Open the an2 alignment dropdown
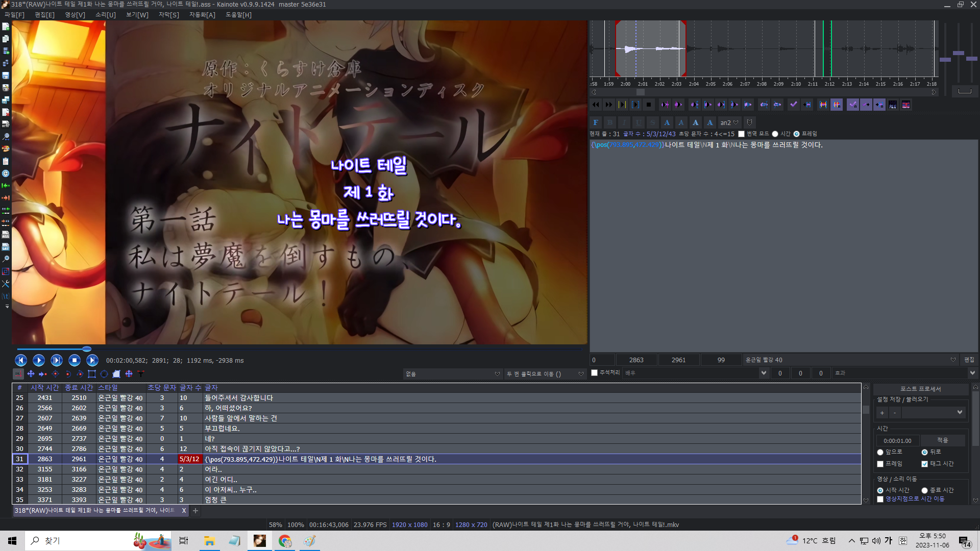 pos(729,122)
